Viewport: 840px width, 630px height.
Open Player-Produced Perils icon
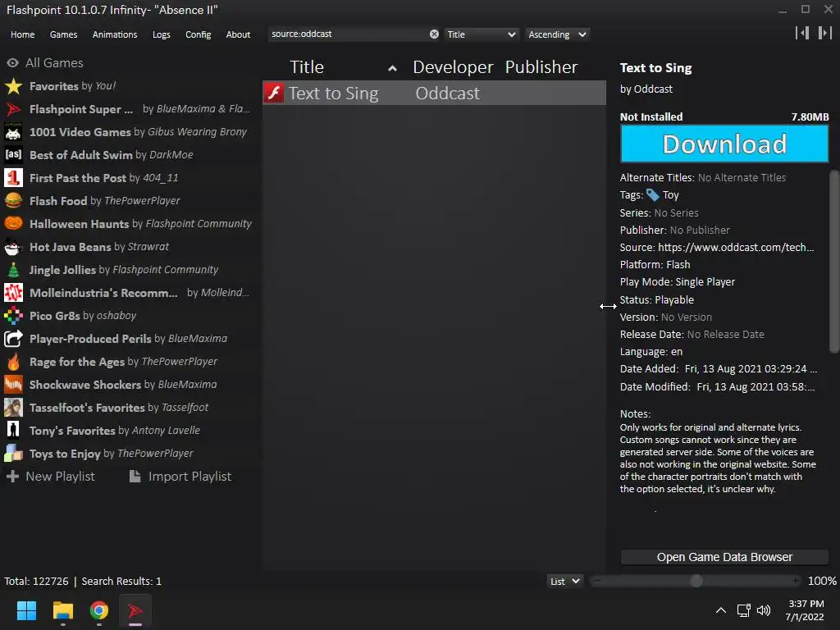click(x=13, y=339)
